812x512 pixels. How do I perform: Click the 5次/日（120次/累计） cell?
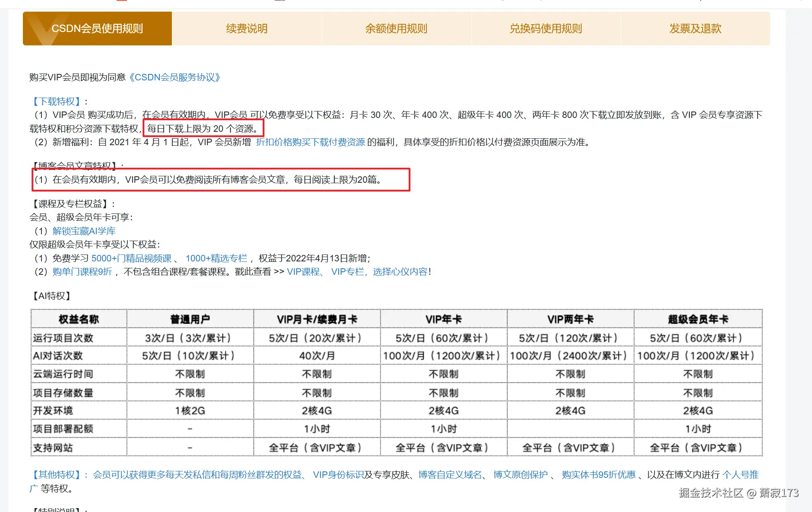(571, 338)
